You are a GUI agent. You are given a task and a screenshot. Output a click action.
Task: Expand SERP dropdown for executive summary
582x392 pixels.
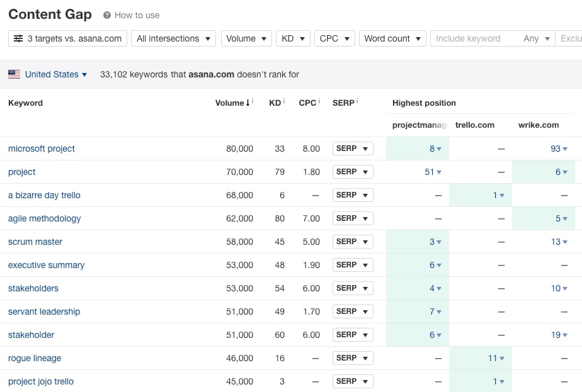point(353,265)
